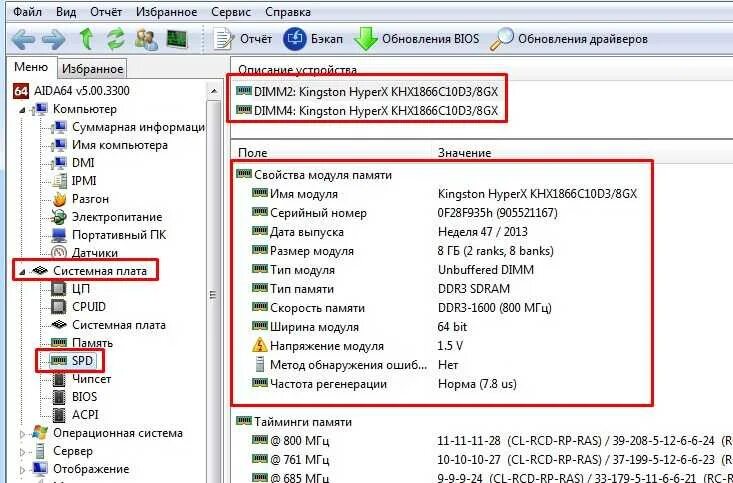Select the Тип памяти row
The height and width of the screenshot is (483, 733).
point(381,289)
